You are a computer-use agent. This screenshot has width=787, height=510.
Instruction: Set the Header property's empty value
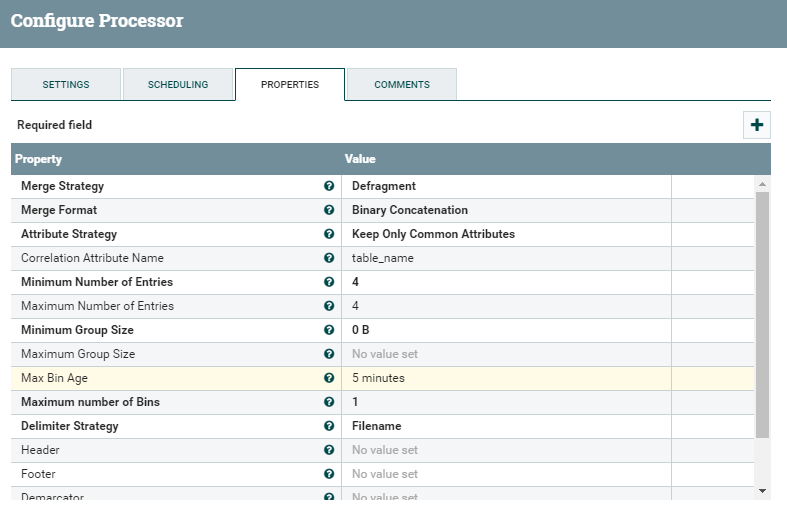coord(385,450)
